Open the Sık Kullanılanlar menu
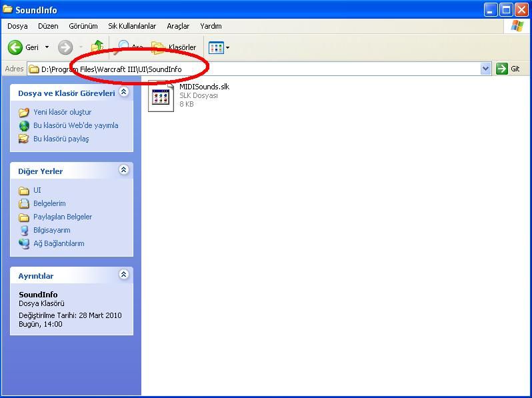 point(132,26)
